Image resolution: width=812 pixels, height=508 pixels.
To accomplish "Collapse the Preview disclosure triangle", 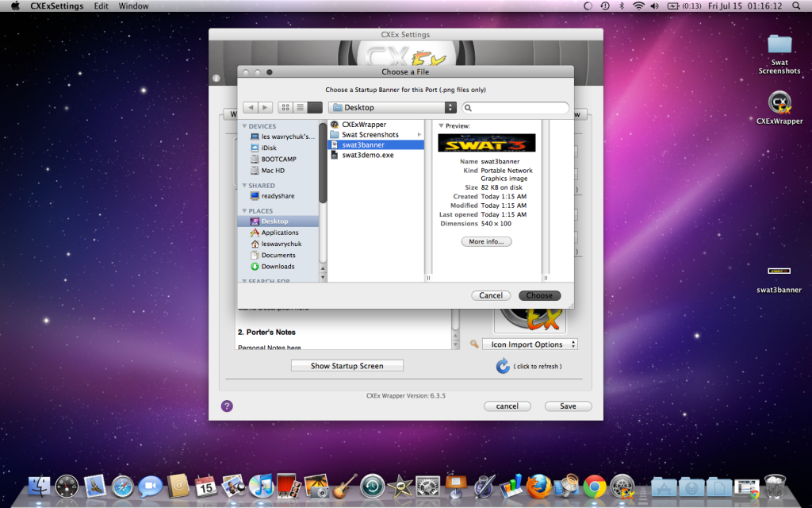I will [441, 125].
